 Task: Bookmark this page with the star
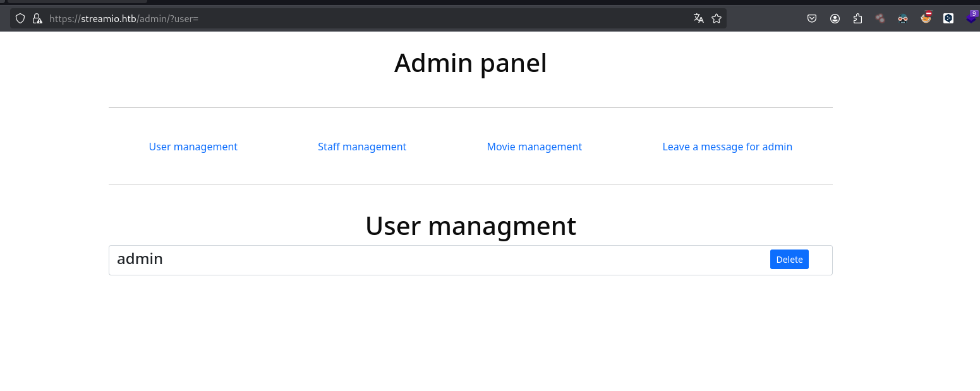pos(717,18)
